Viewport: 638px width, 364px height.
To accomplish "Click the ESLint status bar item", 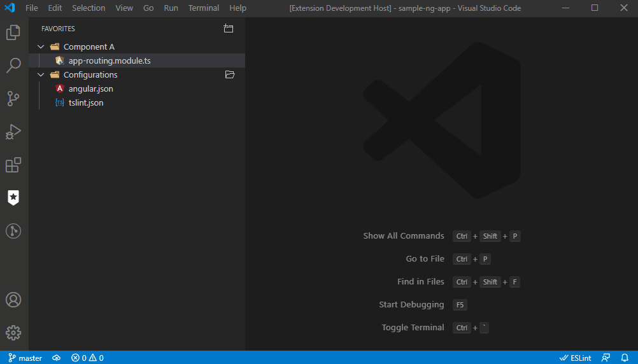I will [576, 358].
